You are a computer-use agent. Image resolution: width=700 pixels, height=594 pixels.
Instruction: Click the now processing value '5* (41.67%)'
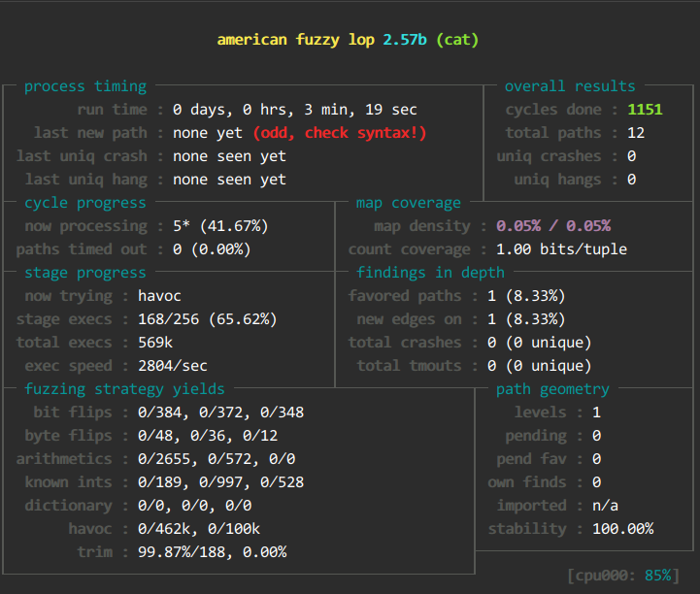click(220, 226)
